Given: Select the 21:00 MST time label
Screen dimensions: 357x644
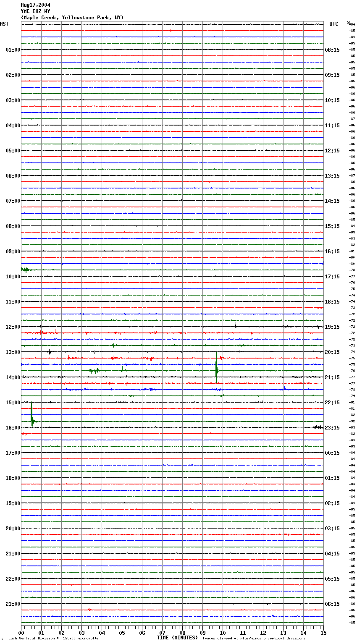Looking at the screenshot, I should [13, 554].
